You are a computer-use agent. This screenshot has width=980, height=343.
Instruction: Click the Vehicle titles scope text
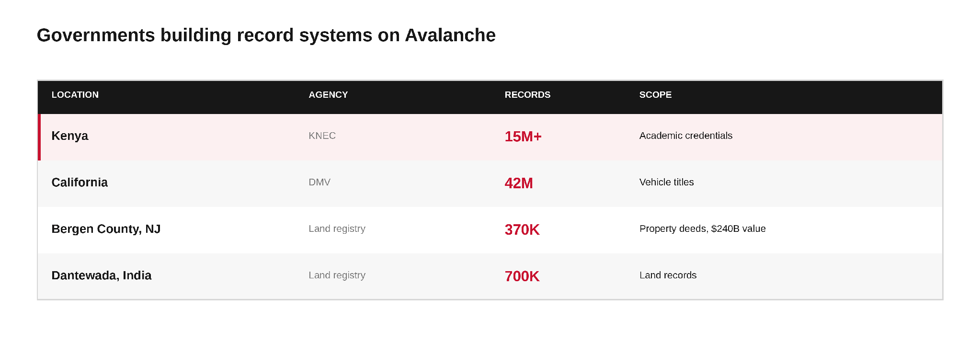[667, 182]
